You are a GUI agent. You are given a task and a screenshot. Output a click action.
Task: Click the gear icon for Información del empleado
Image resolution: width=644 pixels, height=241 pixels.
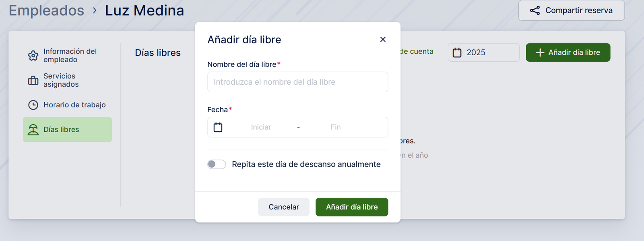33,56
